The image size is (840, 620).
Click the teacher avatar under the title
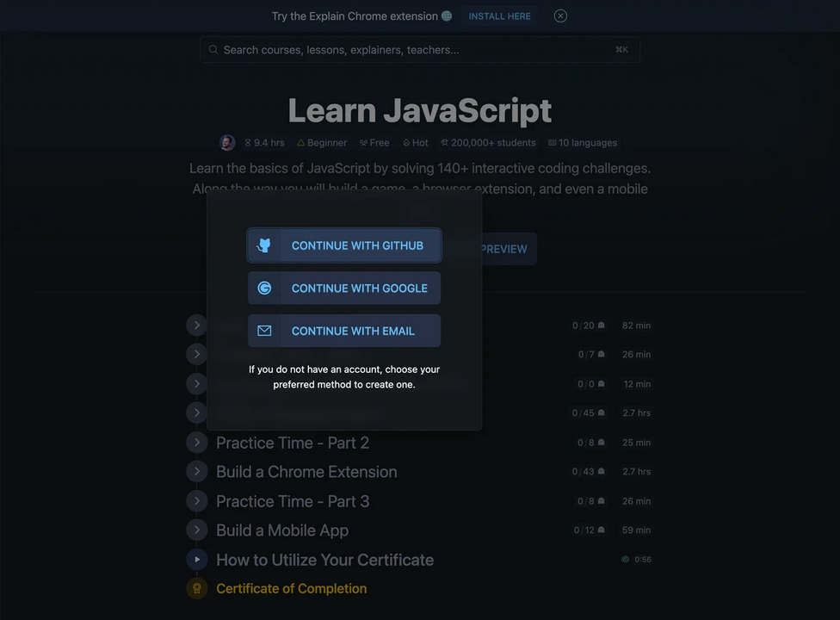click(x=227, y=143)
